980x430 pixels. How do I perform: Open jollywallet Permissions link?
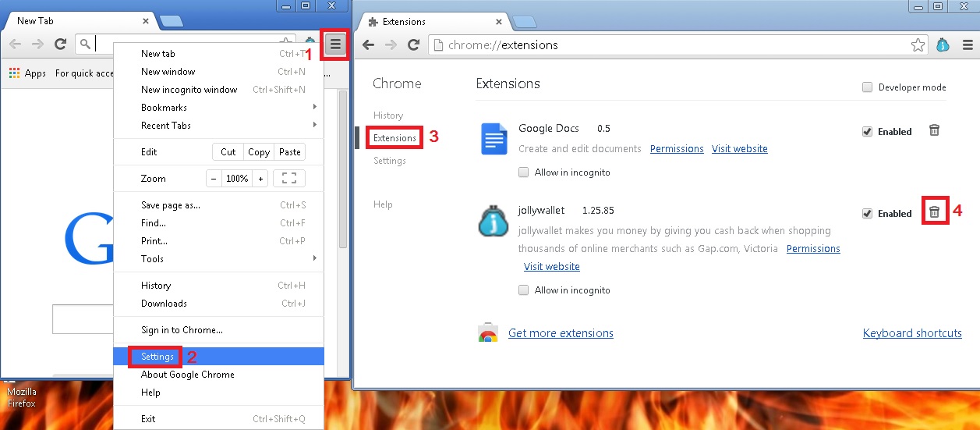[813, 249]
